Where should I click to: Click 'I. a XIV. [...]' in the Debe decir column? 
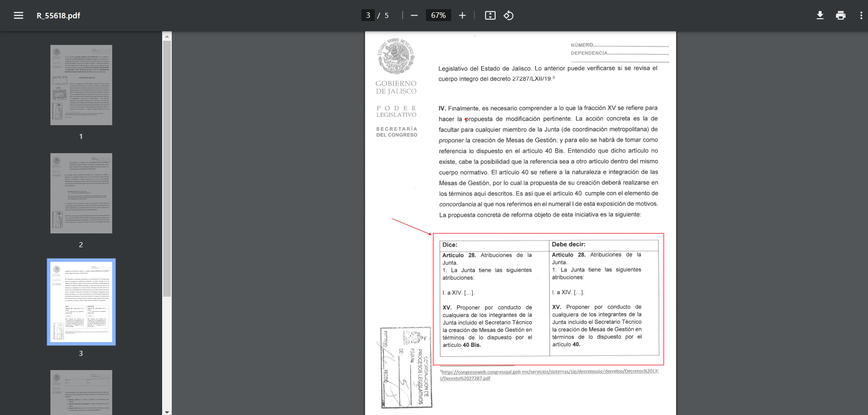(x=568, y=292)
